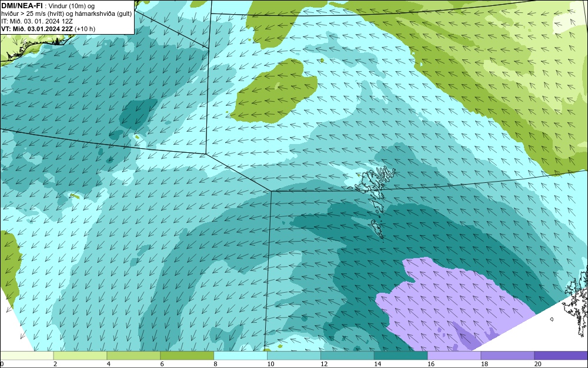This screenshot has width=588, height=368.
Task: Click the 'hviður > 25 m/s (hvítt)' line
Action: (x=31, y=14)
